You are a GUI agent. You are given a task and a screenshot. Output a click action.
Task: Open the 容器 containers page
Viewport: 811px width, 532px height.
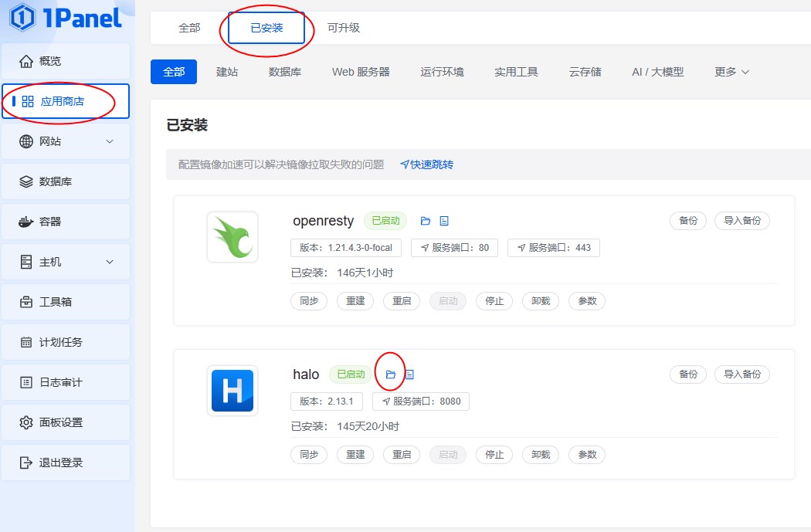pyautogui.click(x=66, y=222)
